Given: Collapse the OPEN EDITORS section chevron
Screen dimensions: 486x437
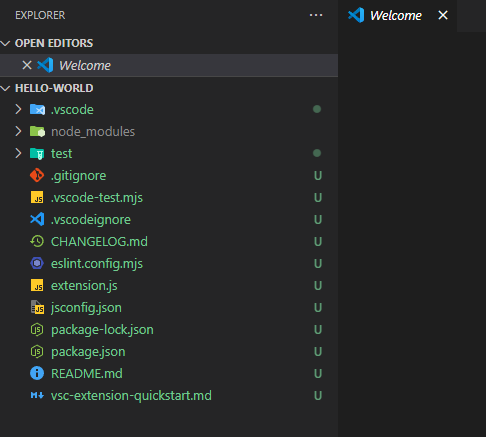Looking at the screenshot, I should coord(5,43).
